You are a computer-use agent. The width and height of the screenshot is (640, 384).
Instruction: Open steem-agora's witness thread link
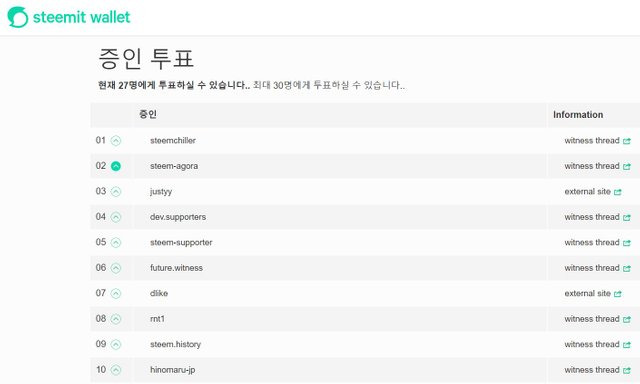(597, 166)
